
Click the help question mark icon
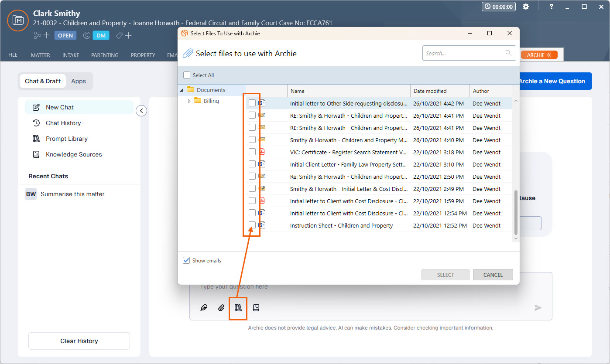point(552,7)
